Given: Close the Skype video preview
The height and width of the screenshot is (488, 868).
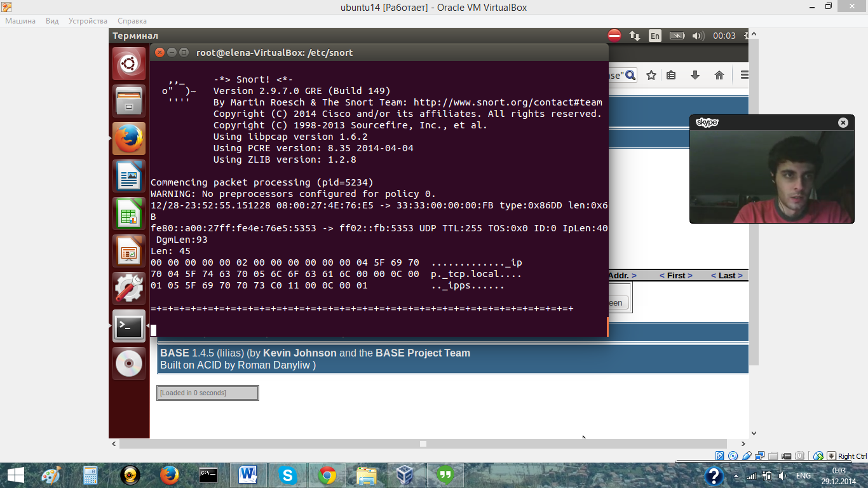Looking at the screenshot, I should (843, 123).
